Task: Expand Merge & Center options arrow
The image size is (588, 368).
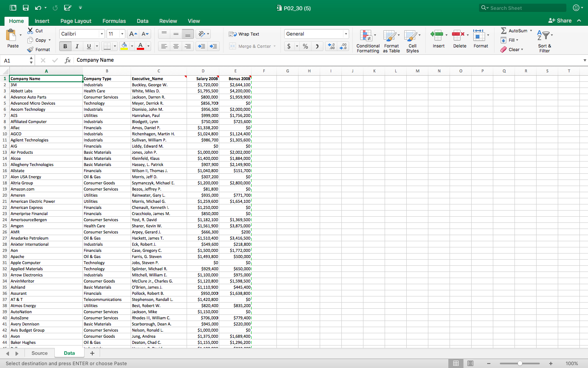Action: click(274, 46)
